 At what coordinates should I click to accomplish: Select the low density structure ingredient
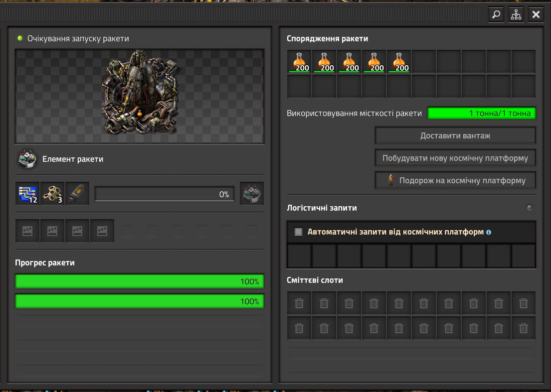[52, 194]
